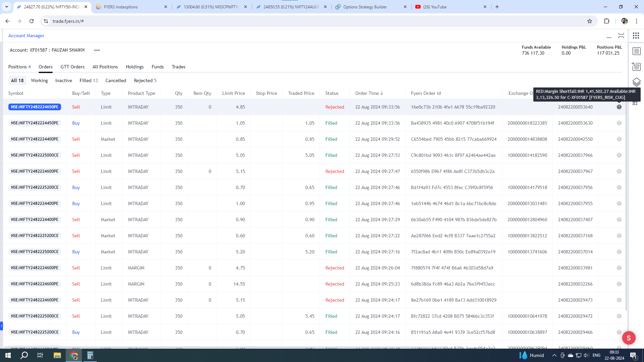
Task: Minimize the Account Manager panel
Action: coord(609,37)
